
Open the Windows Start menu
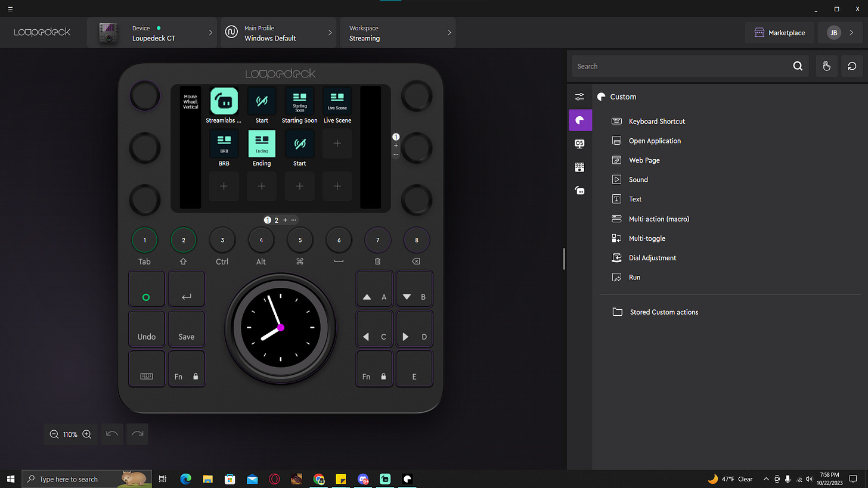[x=11, y=478]
